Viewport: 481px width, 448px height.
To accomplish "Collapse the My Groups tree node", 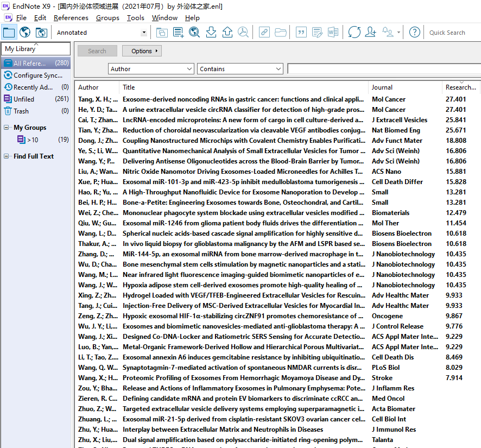I will 6,128.
